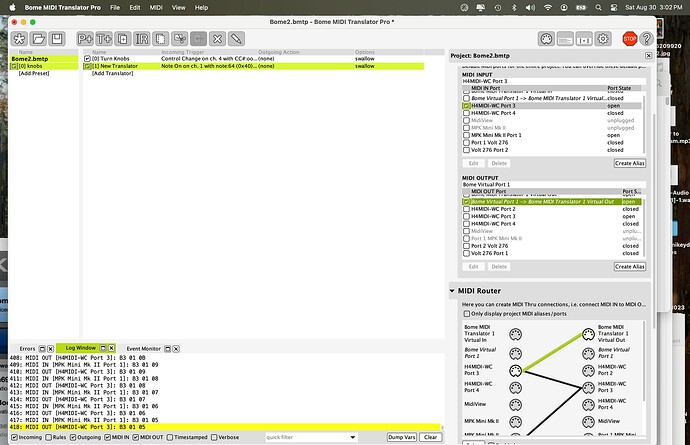This screenshot has width=690, height=445.
Task: Click Create Alias under MIDI Input
Action: click(630, 163)
